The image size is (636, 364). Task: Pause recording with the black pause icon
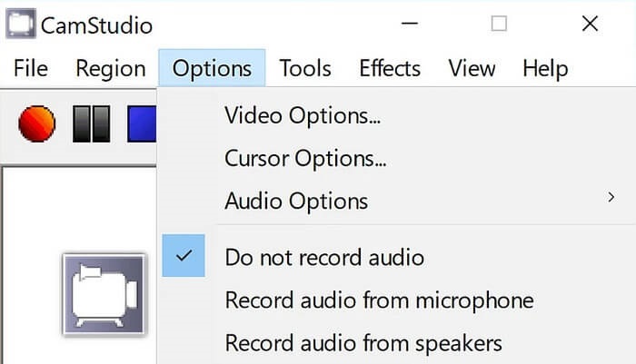click(91, 124)
